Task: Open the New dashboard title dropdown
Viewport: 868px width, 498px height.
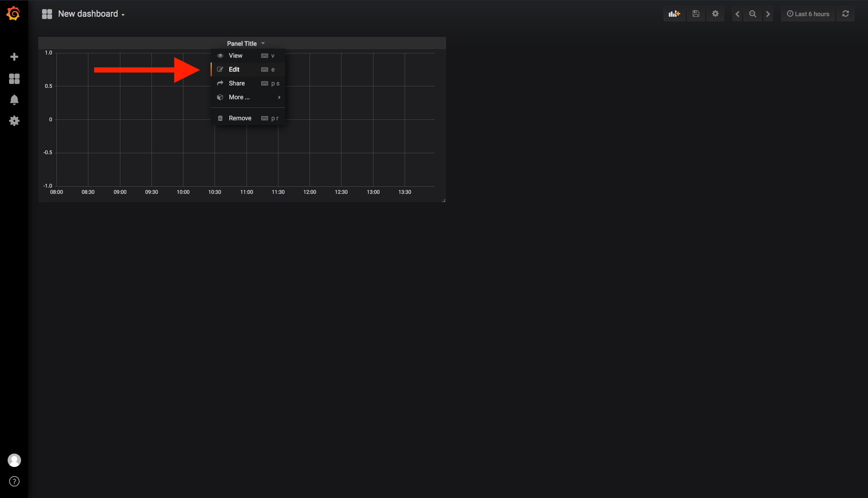Action: click(91, 14)
